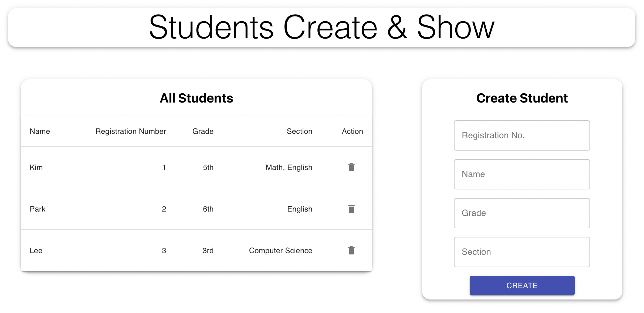Click the Computer Science section cell
This screenshot has height=313, width=644.
(x=280, y=251)
